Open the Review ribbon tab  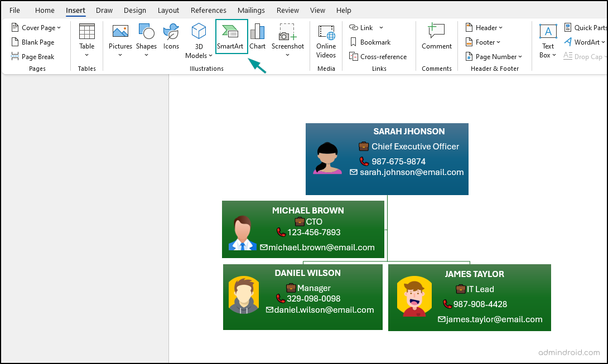tap(287, 10)
